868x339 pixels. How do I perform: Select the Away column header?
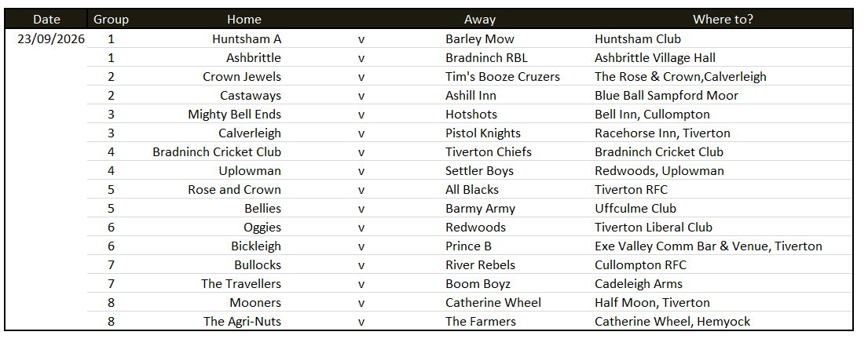point(479,20)
